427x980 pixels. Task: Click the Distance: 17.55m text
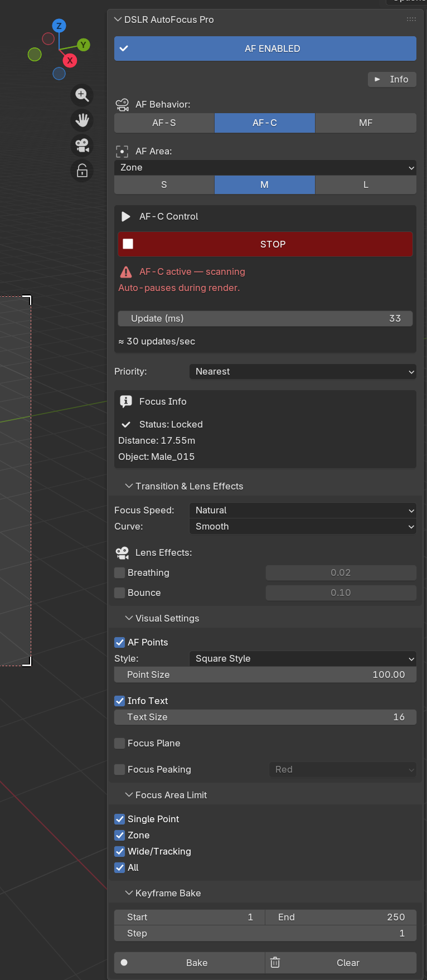coord(157,440)
